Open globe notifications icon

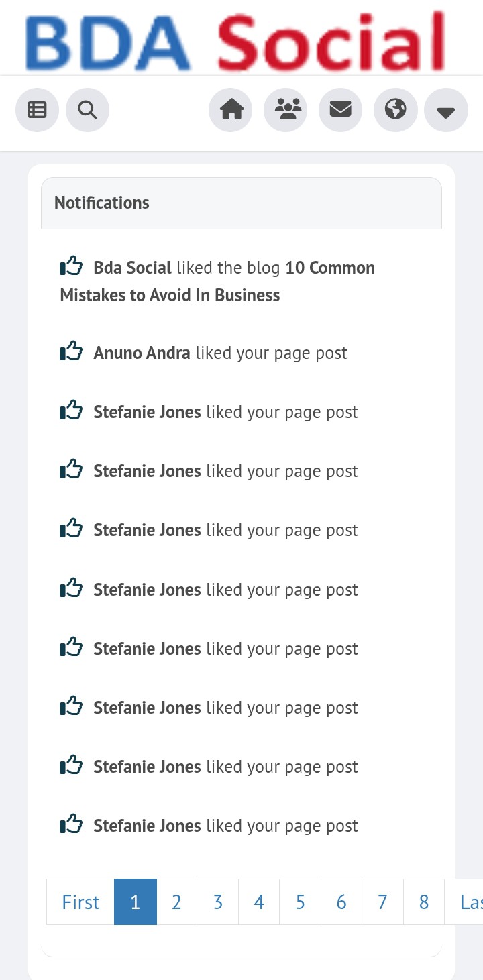[x=396, y=109]
